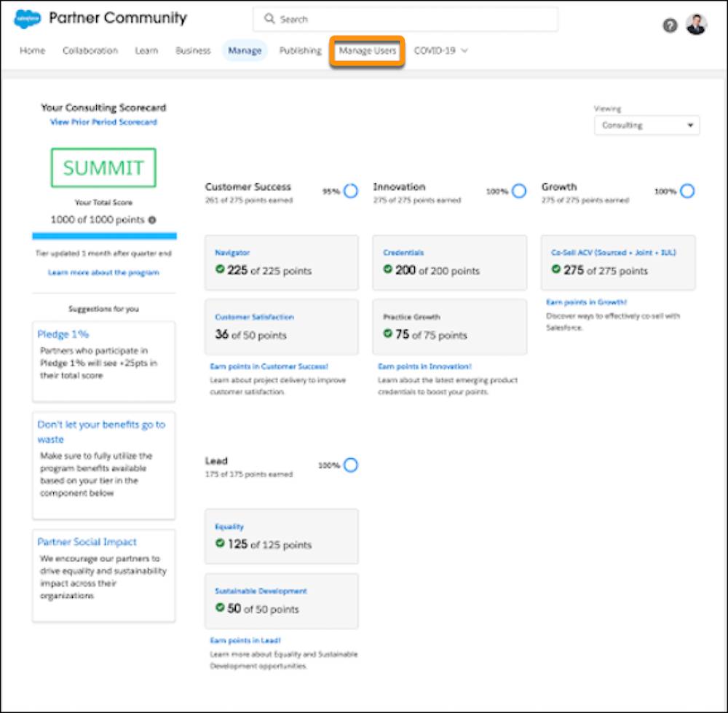This screenshot has width=728, height=713.
Task: Click the Navigator link
Action: [x=232, y=253]
